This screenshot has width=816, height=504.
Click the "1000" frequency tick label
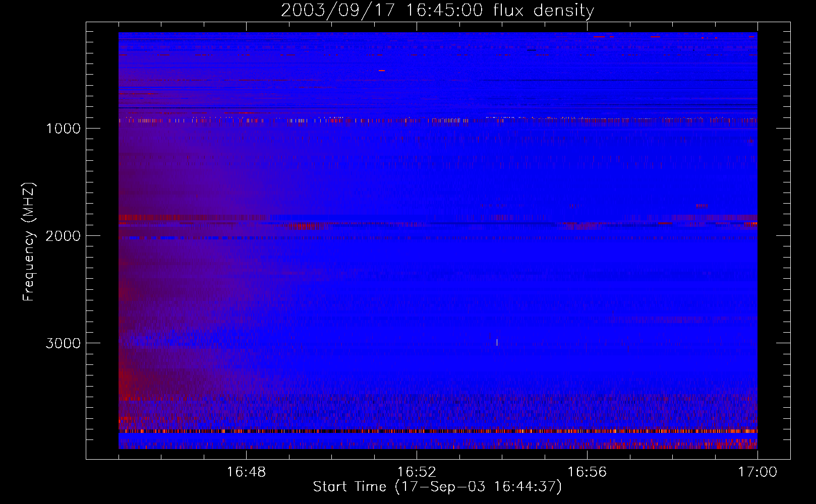(63, 129)
